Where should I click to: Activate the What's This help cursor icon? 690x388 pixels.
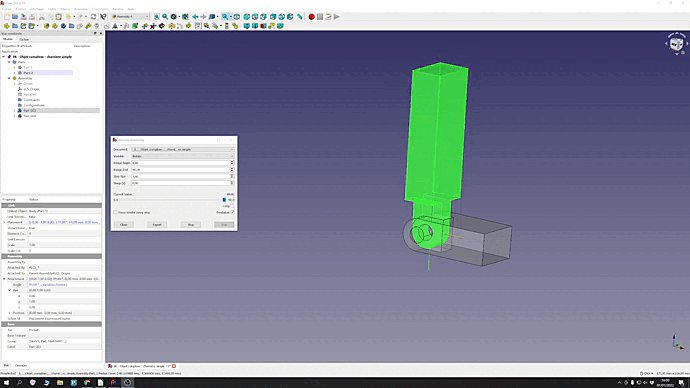(x=103, y=17)
